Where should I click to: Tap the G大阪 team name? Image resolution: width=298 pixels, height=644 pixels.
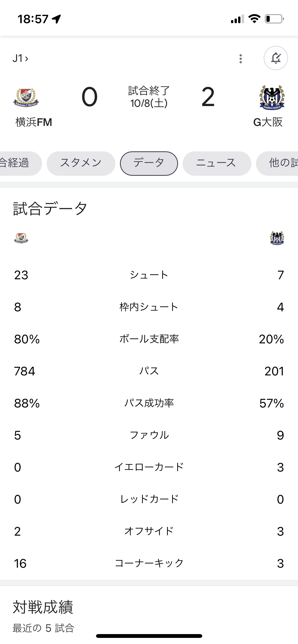[268, 122]
